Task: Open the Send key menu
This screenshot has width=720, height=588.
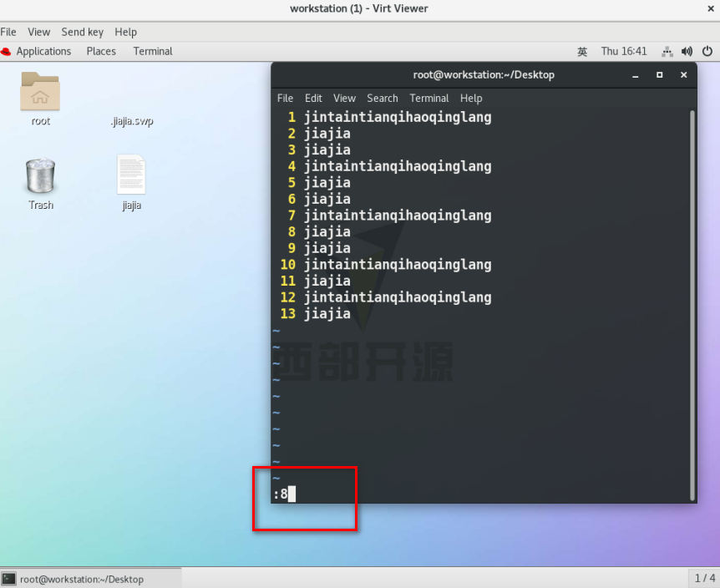Action: pos(82,32)
